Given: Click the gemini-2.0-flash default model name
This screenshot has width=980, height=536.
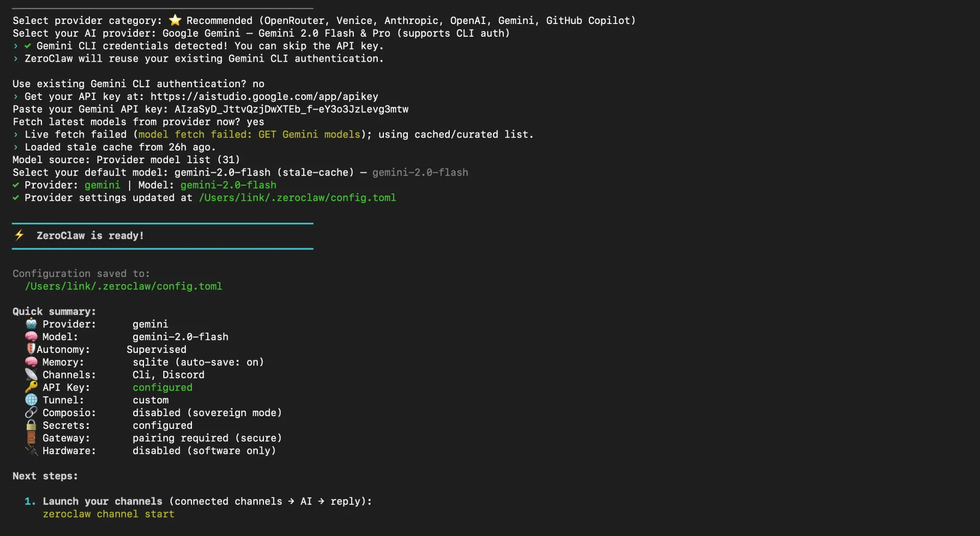Looking at the screenshot, I should 223,172.
